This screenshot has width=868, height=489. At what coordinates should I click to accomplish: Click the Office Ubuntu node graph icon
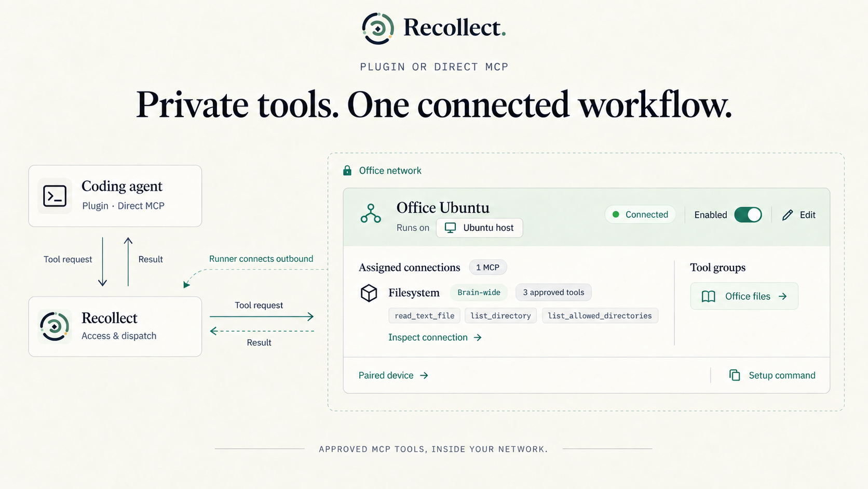pos(371,214)
